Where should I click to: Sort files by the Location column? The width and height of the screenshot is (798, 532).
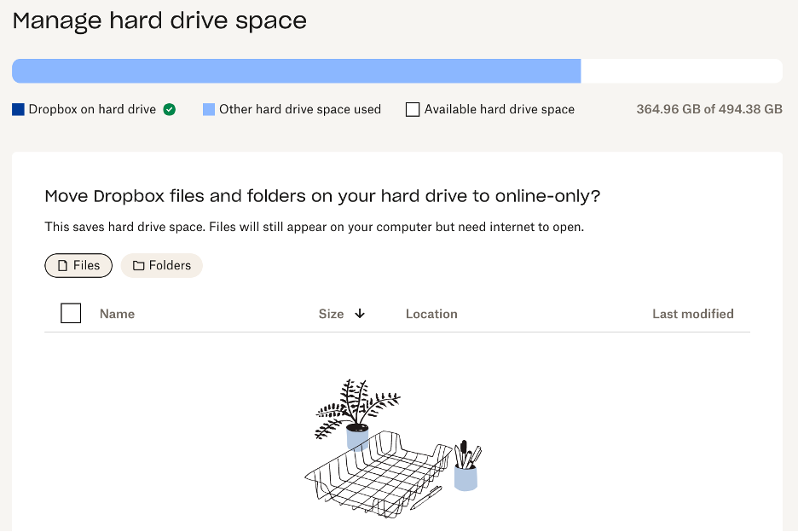431,314
